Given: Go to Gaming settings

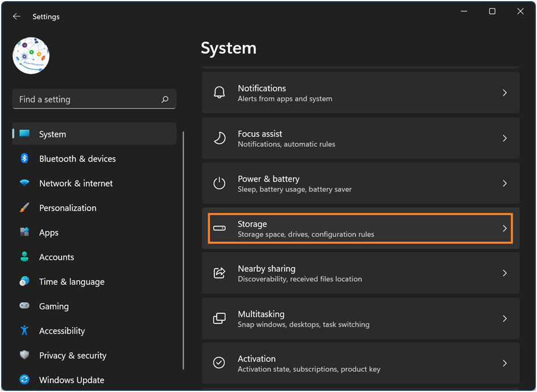Looking at the screenshot, I should (x=94, y=306).
